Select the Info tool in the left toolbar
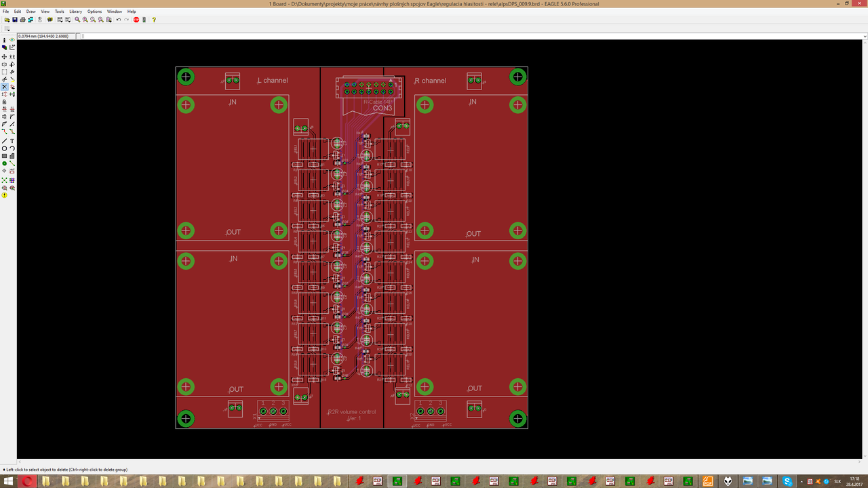The image size is (868, 488). click(x=5, y=40)
